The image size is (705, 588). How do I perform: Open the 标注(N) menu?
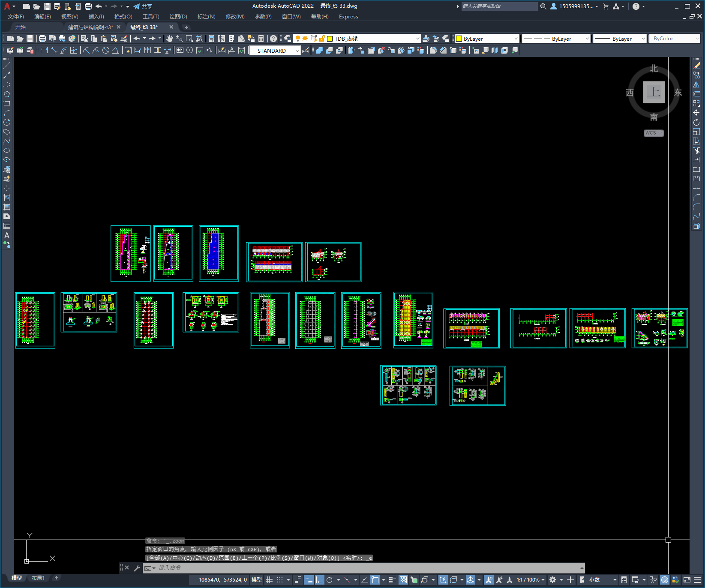(x=206, y=17)
